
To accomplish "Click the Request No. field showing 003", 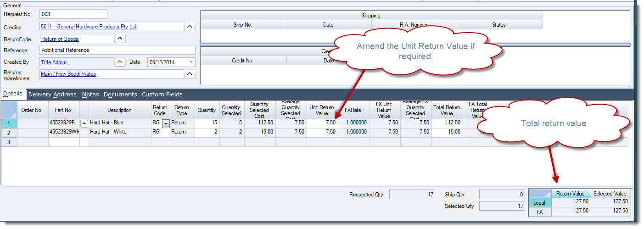I will click(x=73, y=14).
